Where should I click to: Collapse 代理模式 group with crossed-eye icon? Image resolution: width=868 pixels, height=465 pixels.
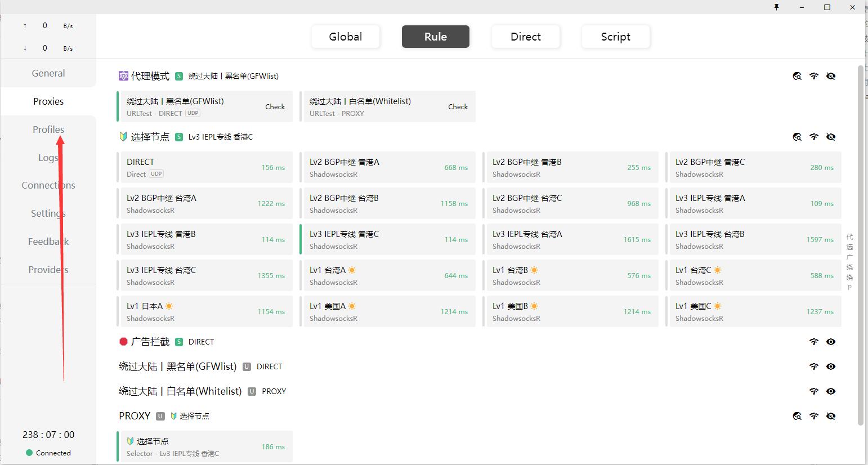click(x=831, y=76)
